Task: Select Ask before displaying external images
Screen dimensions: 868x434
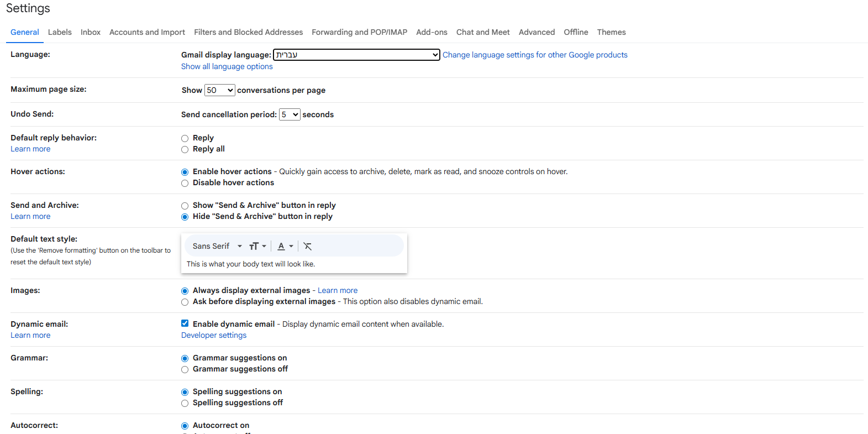Action: pos(185,302)
